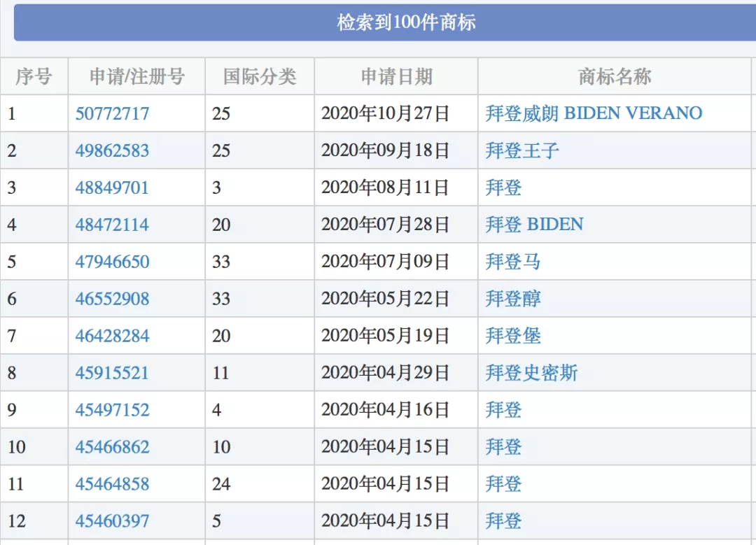This screenshot has width=756, height=545.
Task: View registration number 45497152
Action: 112,410
